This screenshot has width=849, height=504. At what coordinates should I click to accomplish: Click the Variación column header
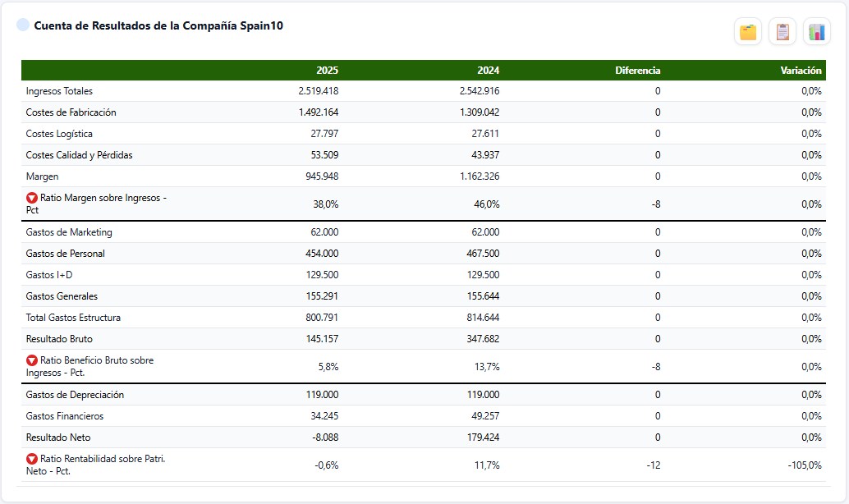[x=801, y=71]
